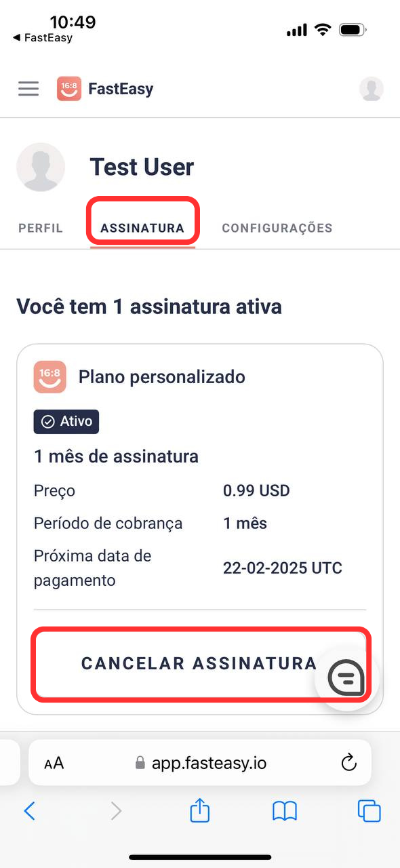Switch to the Perfil tab
The image size is (400, 868).
(41, 228)
